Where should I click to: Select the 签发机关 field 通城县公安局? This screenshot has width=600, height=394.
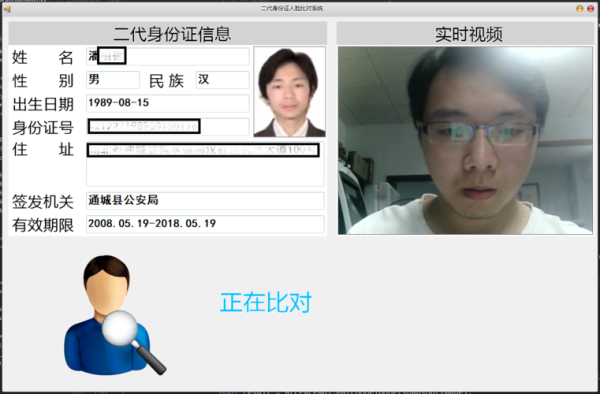[x=205, y=201]
